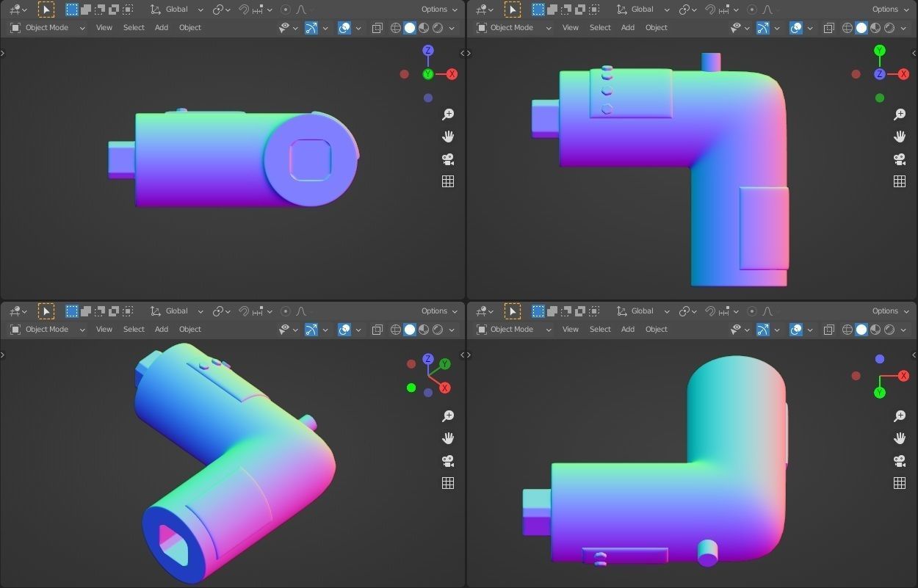Image resolution: width=918 pixels, height=588 pixels.
Task: Open View menu in top-left viewport
Action: click(x=104, y=28)
